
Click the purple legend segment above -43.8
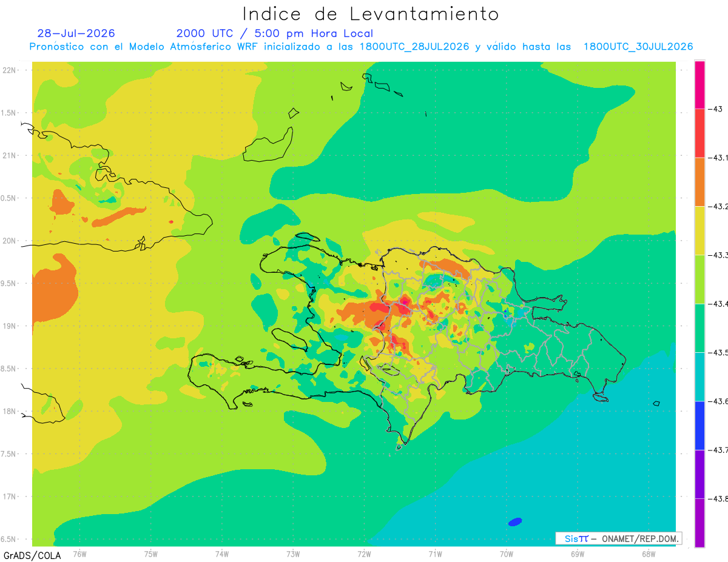click(x=699, y=474)
